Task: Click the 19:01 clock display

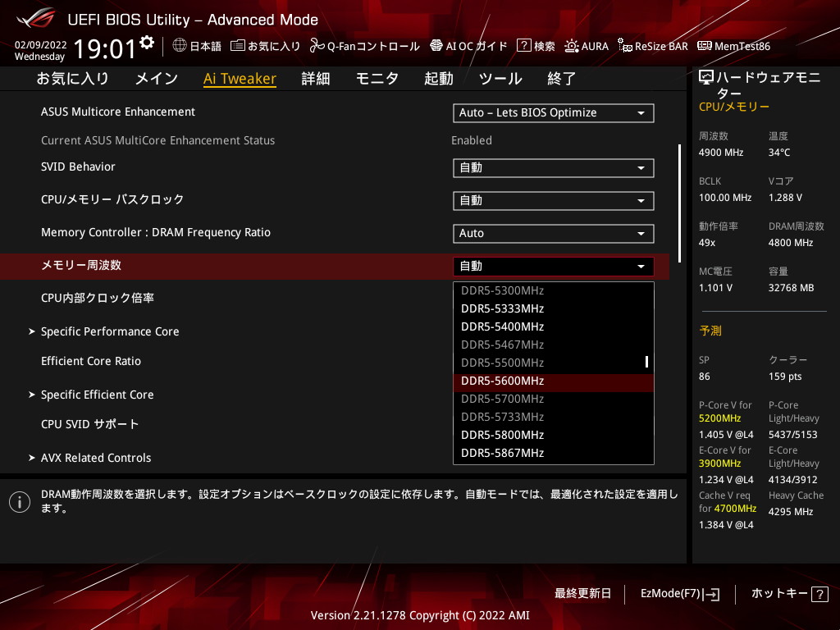Action: [104, 48]
